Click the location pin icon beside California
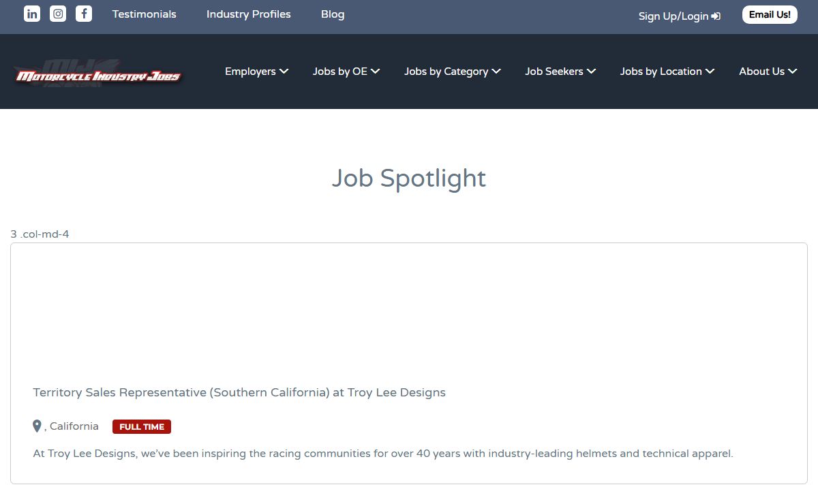Image resolution: width=818 pixels, height=504 pixels. tap(37, 426)
